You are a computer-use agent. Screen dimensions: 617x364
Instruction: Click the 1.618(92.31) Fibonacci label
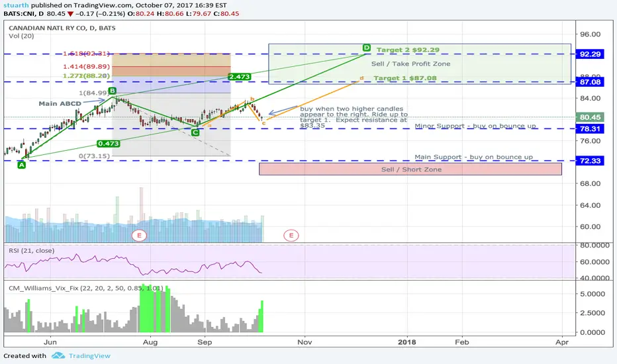point(86,54)
